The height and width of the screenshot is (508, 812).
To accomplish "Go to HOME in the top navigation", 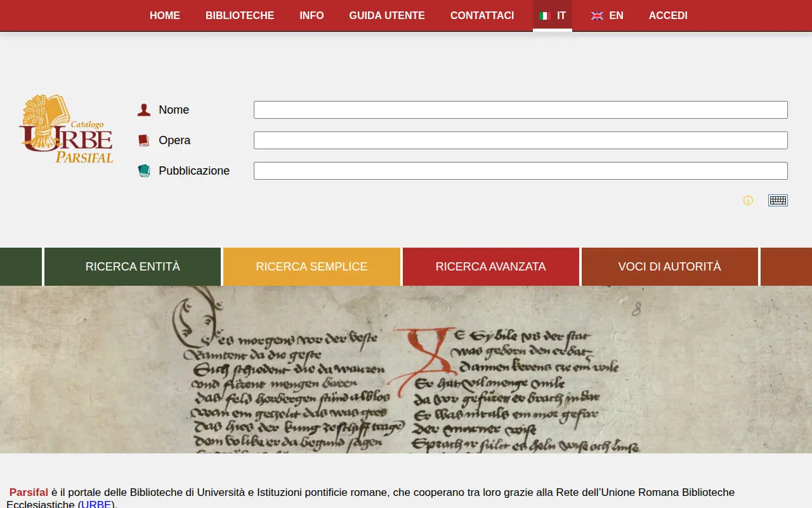I will coord(165,16).
